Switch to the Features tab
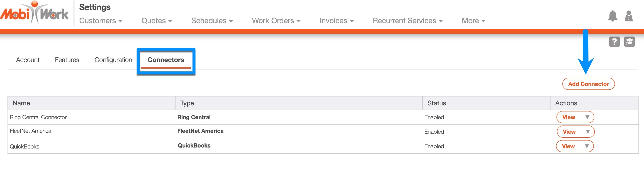This screenshot has height=185, width=644. (x=67, y=60)
